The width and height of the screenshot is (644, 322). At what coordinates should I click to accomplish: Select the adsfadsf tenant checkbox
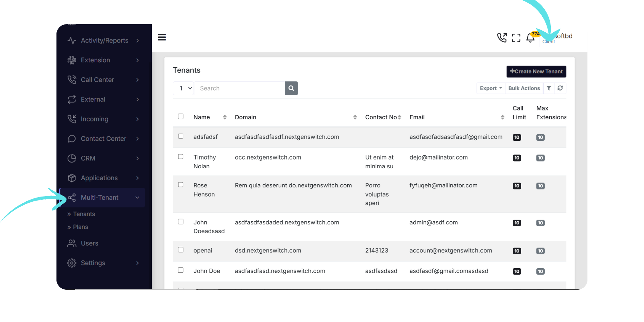coord(181,136)
